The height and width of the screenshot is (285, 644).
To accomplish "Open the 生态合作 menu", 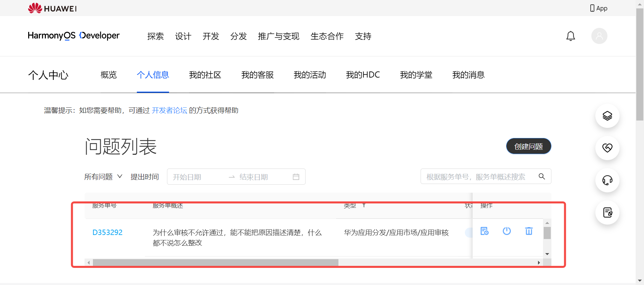I will [x=327, y=36].
